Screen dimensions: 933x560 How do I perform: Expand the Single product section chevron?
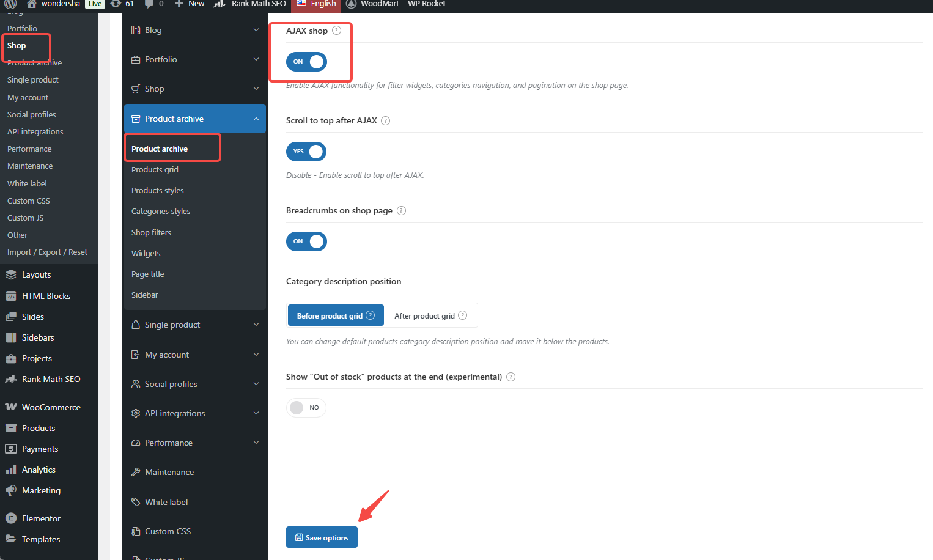256,325
